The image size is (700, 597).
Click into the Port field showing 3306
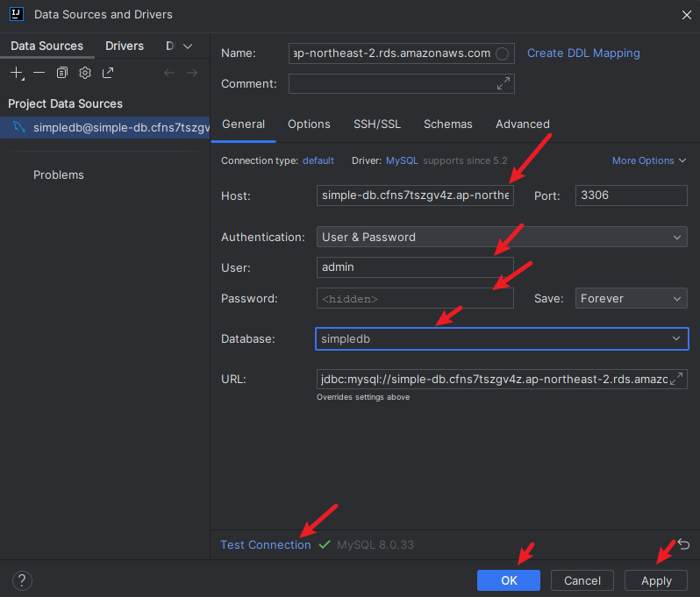pyautogui.click(x=632, y=195)
